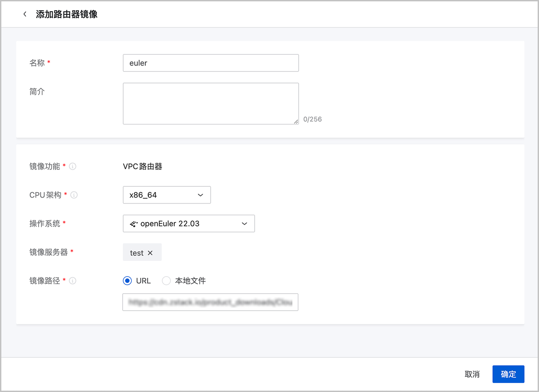539x392 pixels.
Task: Click the chevron arrow in the CPU架构 selector
Action: (x=200, y=195)
